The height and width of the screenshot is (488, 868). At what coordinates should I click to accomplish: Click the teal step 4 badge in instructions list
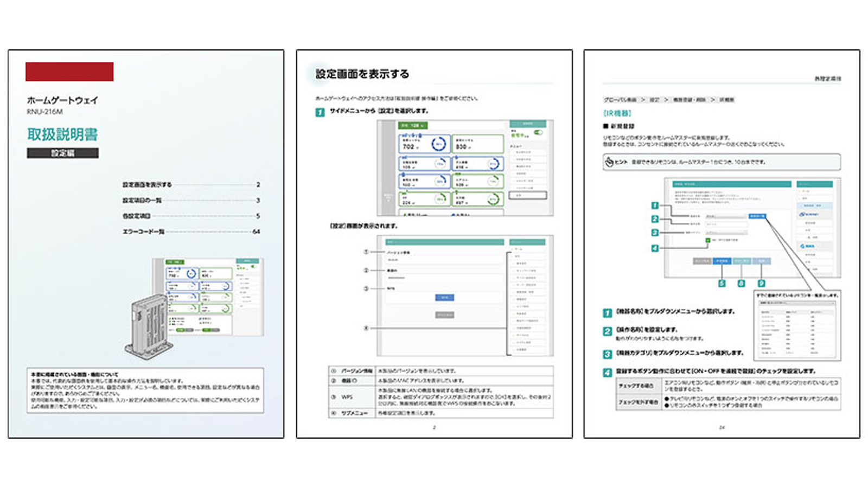click(608, 373)
